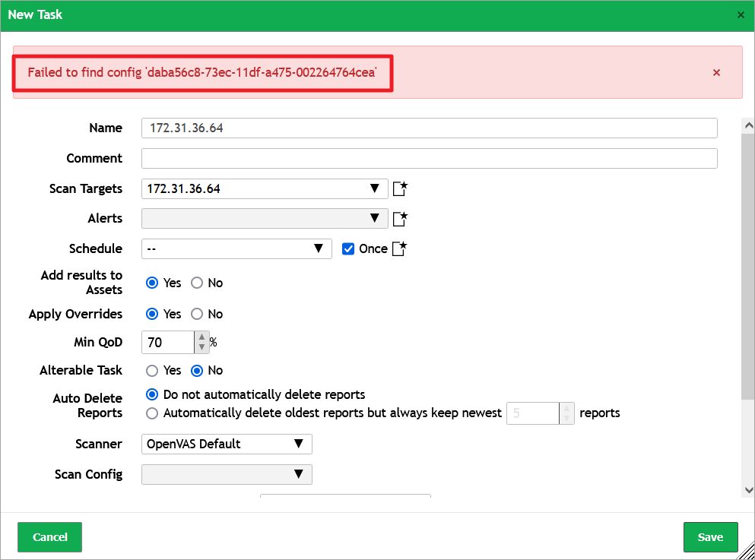
Task: Create a new schedule with the star icon
Action: coord(398,248)
